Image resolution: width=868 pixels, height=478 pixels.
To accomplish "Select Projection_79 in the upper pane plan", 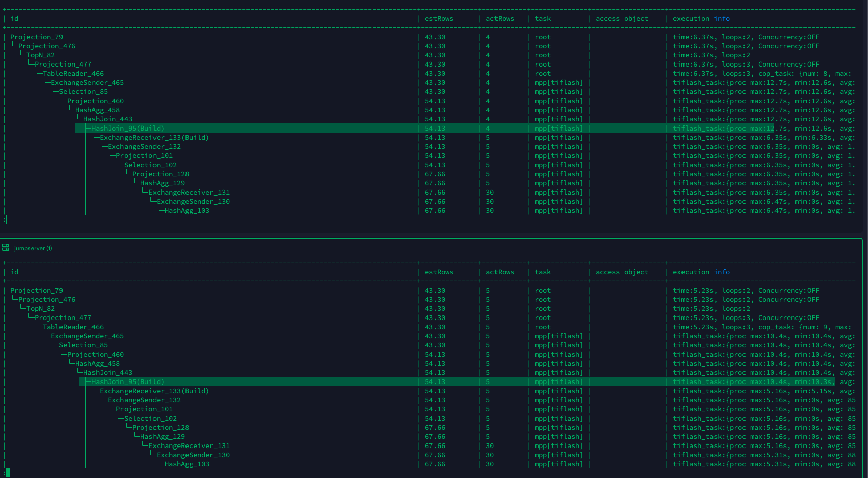I will tap(37, 37).
